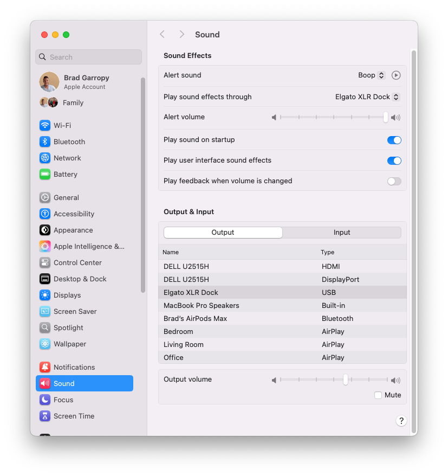Open the Screen Time hourglass icon
The height and width of the screenshot is (476, 448).
pos(45,416)
